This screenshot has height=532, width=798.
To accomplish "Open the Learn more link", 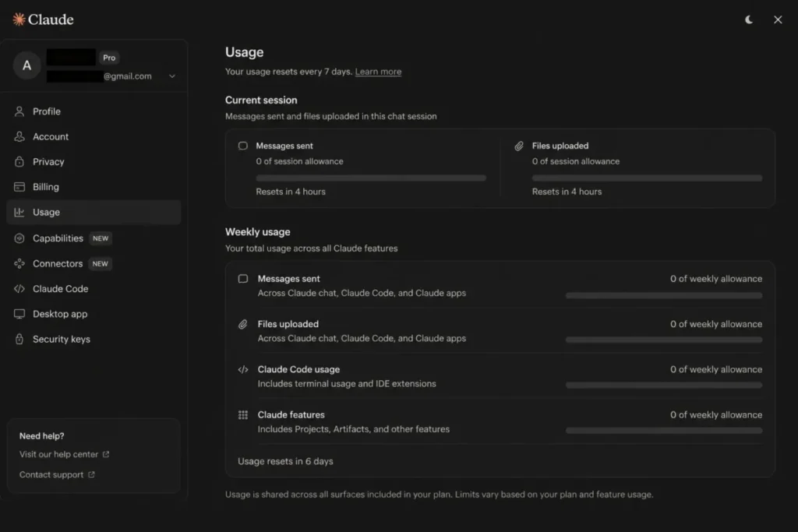I will (378, 72).
